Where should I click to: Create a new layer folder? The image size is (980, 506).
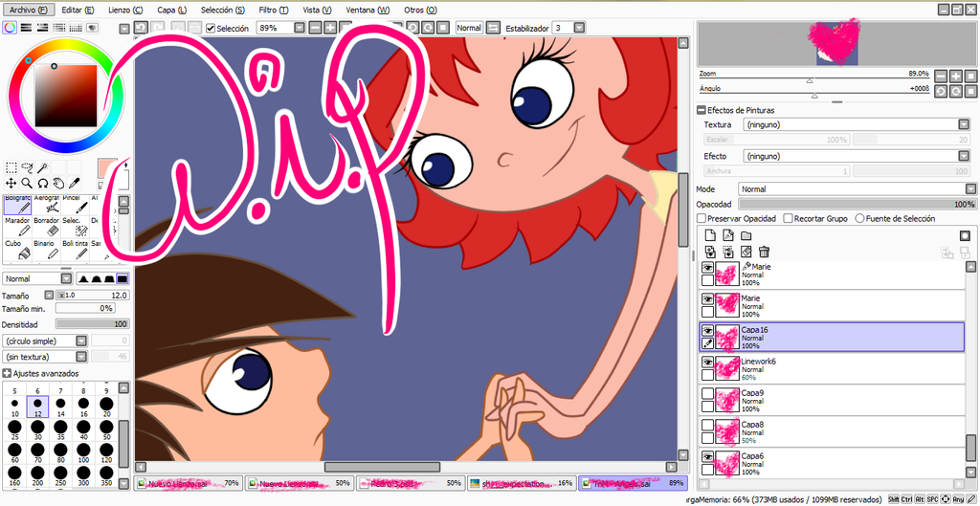746,235
